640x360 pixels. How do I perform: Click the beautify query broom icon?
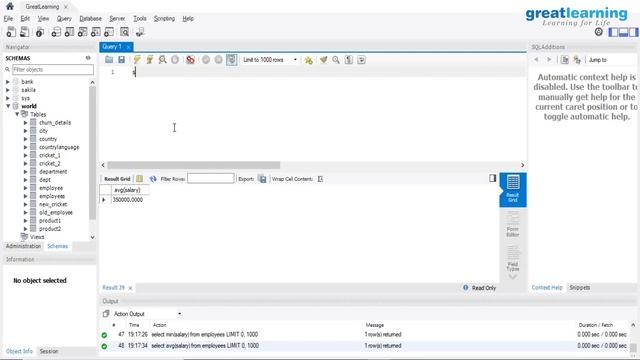324,60
